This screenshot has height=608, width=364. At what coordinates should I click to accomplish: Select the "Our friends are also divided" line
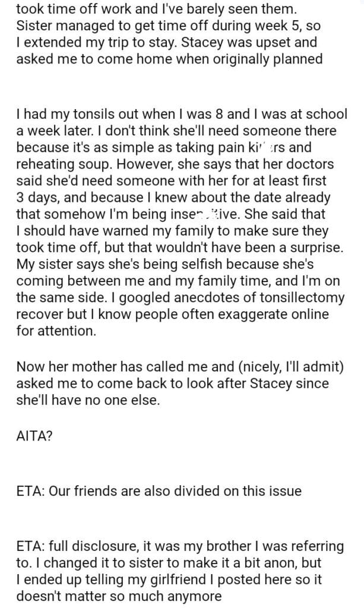(x=159, y=490)
